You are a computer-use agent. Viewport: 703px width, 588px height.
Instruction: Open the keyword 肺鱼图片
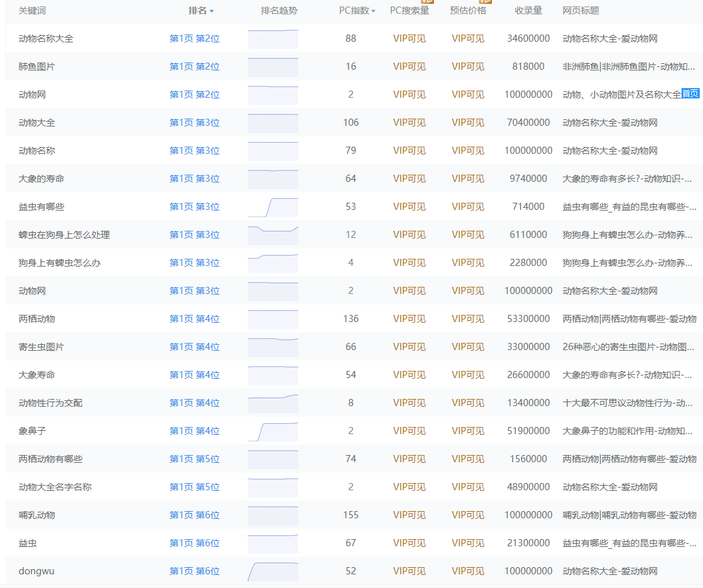coord(36,67)
